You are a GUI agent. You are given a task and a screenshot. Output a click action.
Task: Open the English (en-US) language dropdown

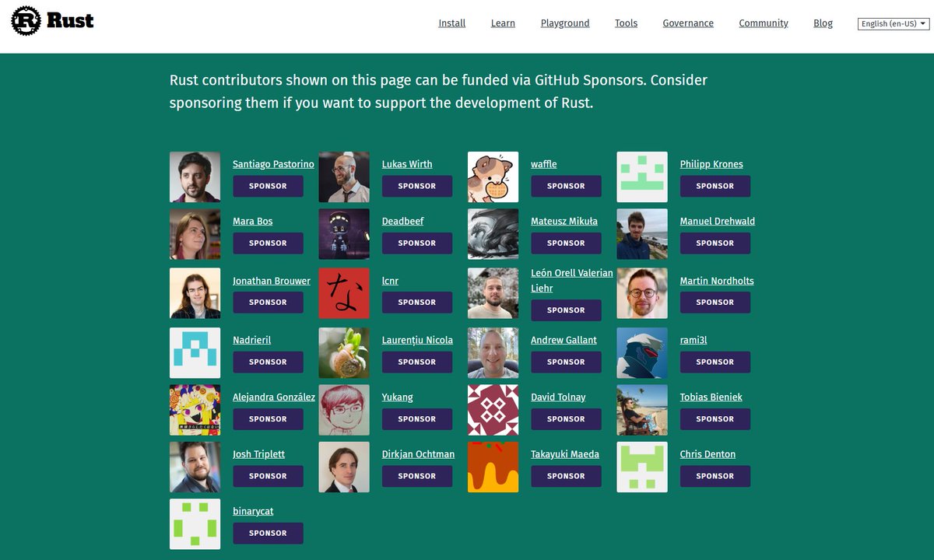pyautogui.click(x=892, y=23)
